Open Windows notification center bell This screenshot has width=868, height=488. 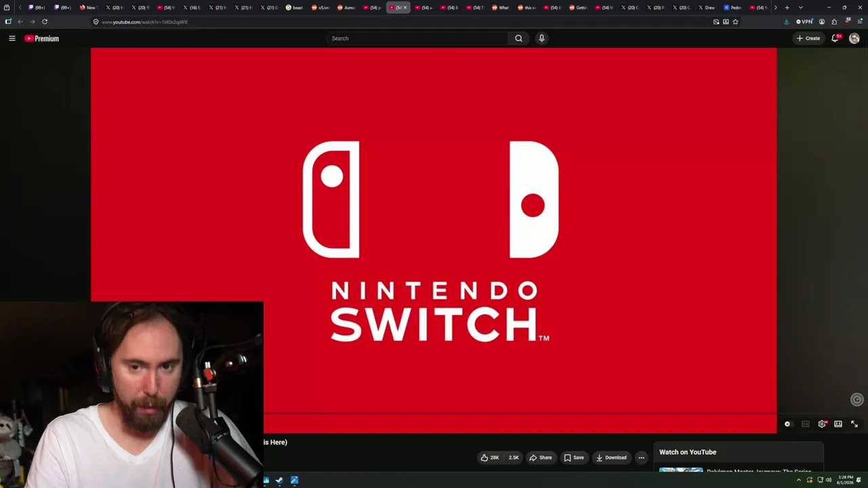pos(859,481)
